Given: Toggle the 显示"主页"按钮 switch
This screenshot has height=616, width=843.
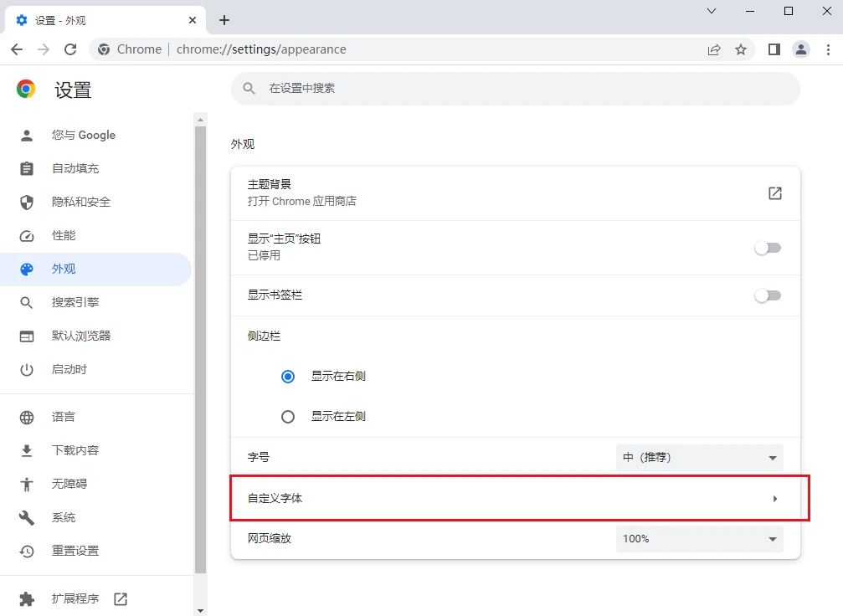Looking at the screenshot, I should 768,248.
